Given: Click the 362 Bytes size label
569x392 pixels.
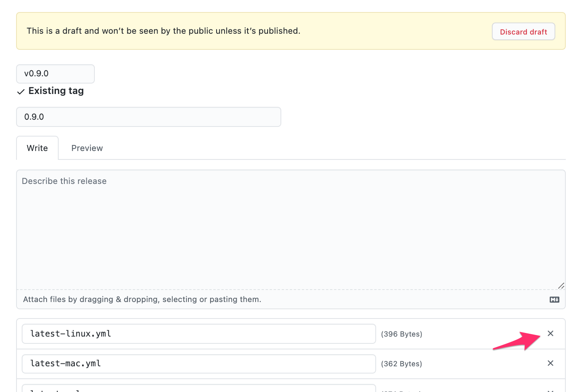Looking at the screenshot, I should [x=401, y=363].
